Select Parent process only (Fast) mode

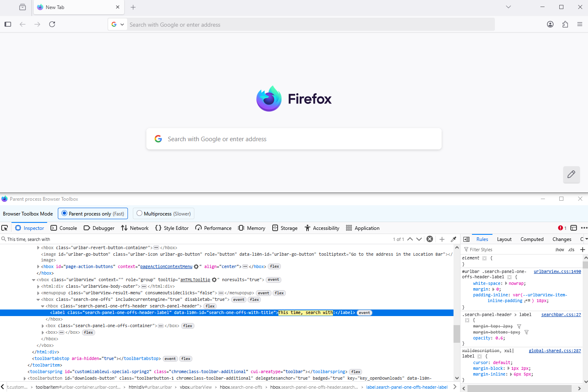coord(93,213)
